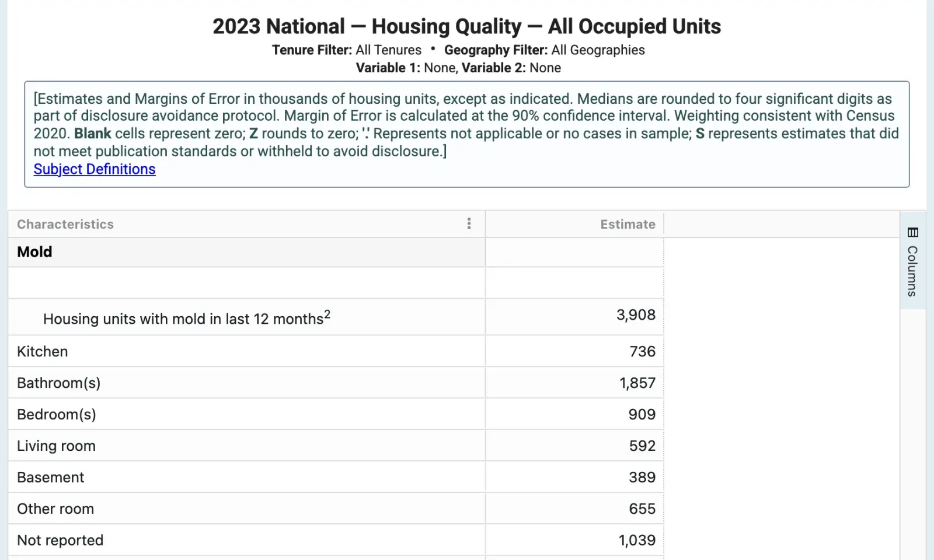Click the estimate value 3,908

(x=636, y=315)
